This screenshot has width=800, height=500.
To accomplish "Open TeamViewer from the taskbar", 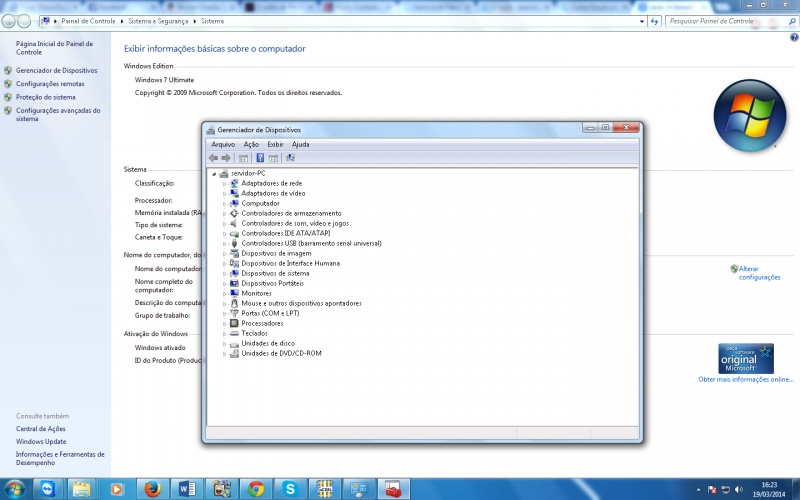I will tap(48, 489).
